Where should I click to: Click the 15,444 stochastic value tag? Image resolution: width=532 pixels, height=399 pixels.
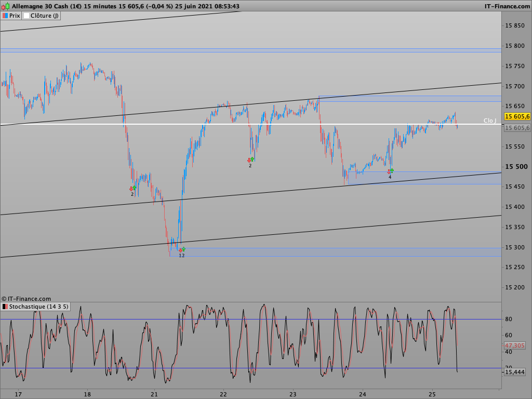click(515, 372)
